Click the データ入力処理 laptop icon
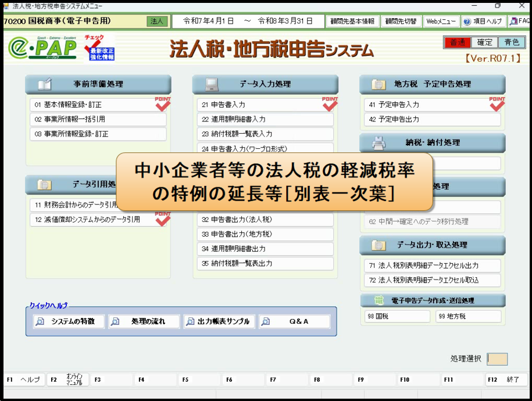Screen dimensions: 532x401 pos(212,84)
